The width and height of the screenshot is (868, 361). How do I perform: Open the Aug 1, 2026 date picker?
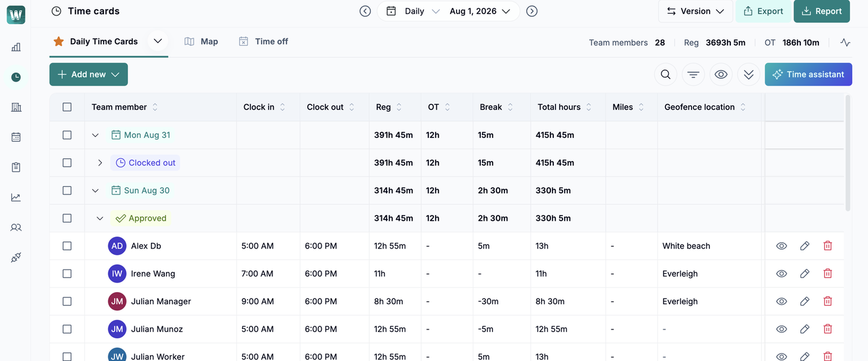pyautogui.click(x=480, y=11)
